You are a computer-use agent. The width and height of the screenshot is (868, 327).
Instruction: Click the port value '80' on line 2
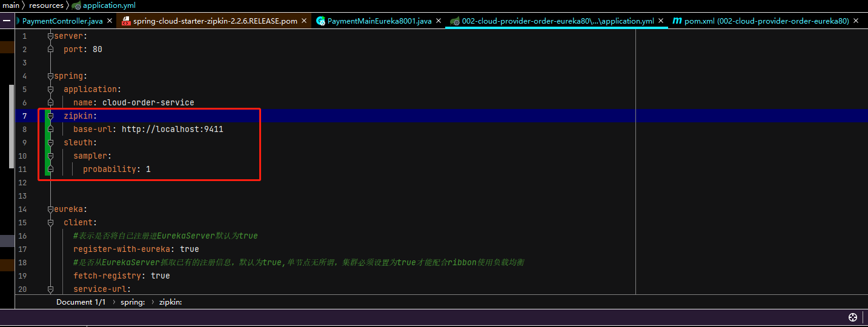click(x=98, y=49)
